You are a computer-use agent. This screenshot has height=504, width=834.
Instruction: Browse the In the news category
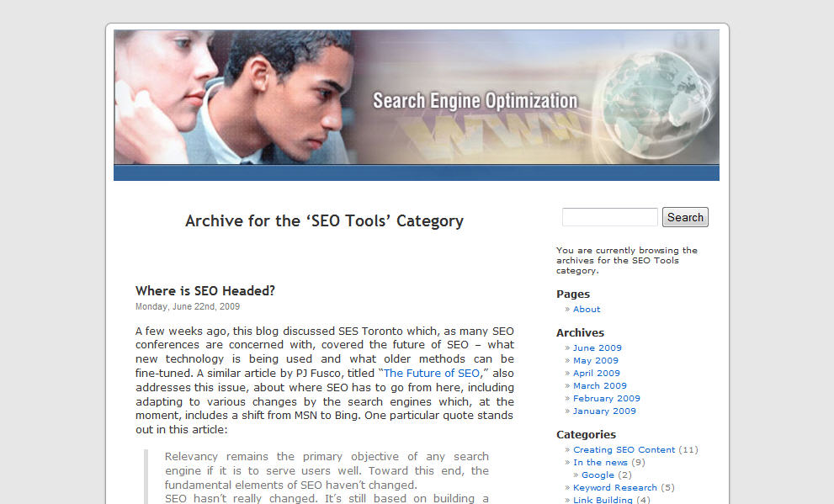599,462
